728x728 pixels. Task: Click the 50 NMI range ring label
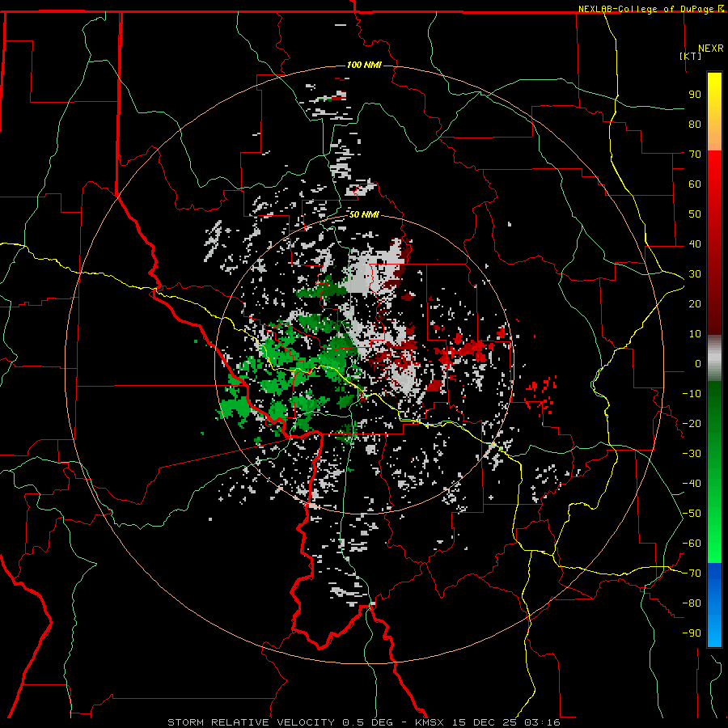tap(364, 214)
